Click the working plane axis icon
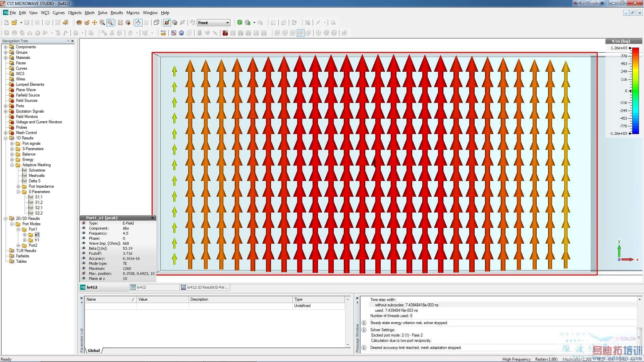 coord(138,22)
